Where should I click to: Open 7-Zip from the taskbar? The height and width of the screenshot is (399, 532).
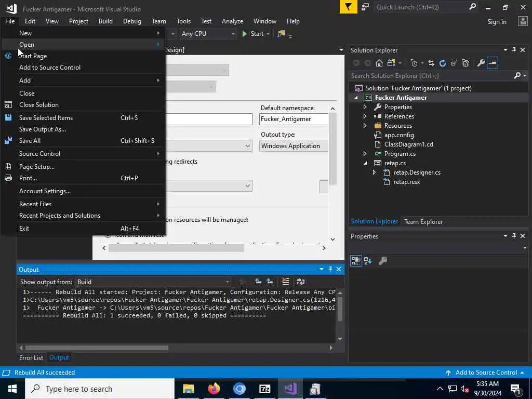click(x=264, y=389)
